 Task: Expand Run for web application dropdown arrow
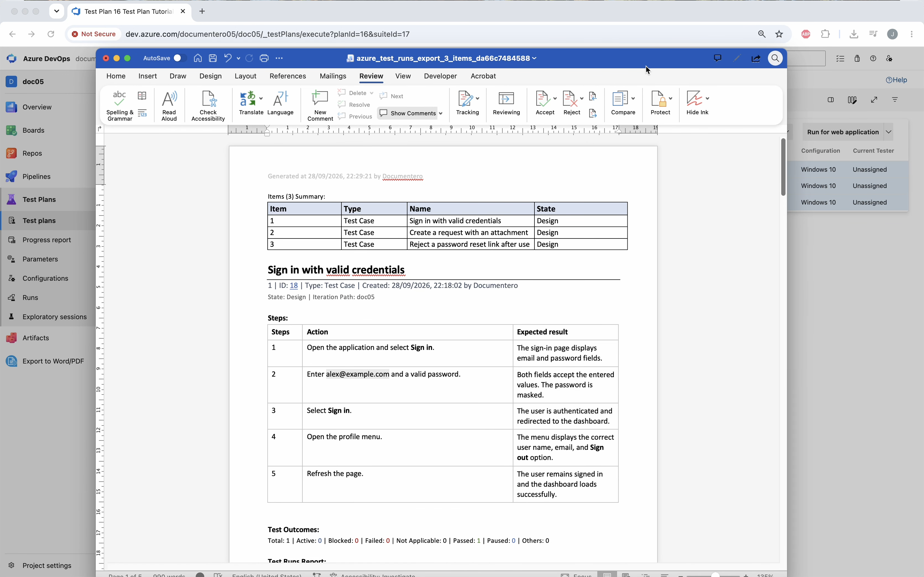(889, 132)
